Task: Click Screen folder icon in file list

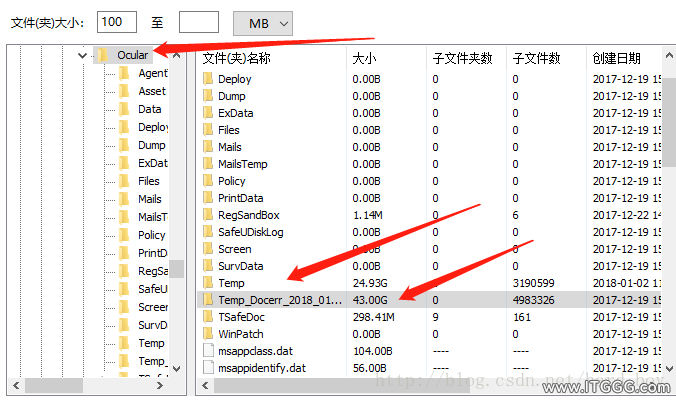Action: (208, 249)
